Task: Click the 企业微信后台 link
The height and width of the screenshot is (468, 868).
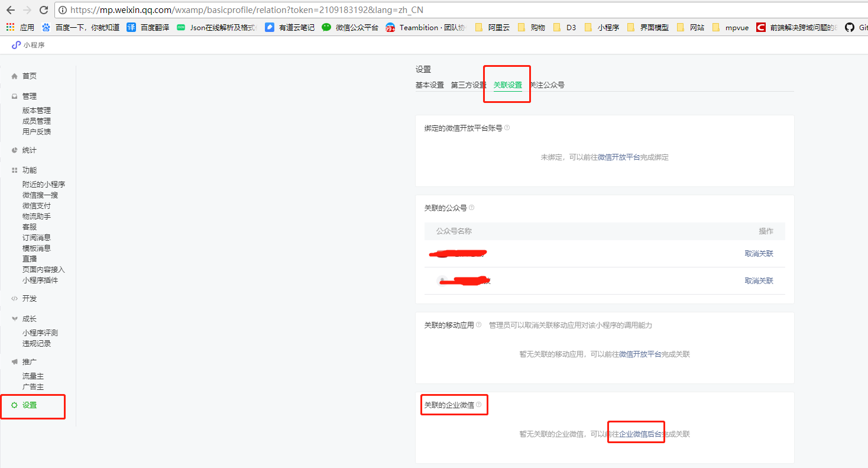Action: coord(640,434)
